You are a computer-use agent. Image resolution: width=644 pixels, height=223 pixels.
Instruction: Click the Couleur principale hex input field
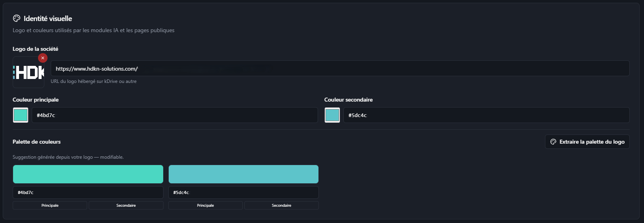coord(175,115)
